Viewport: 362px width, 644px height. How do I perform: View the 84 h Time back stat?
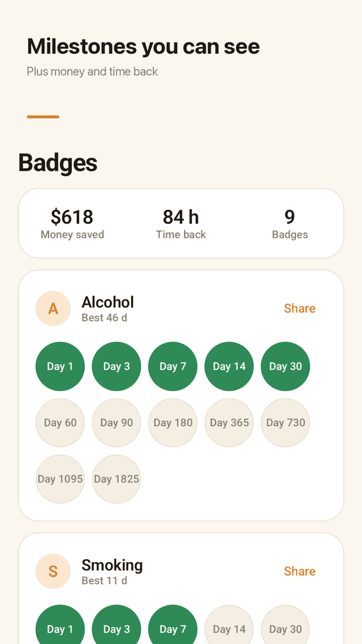181,224
